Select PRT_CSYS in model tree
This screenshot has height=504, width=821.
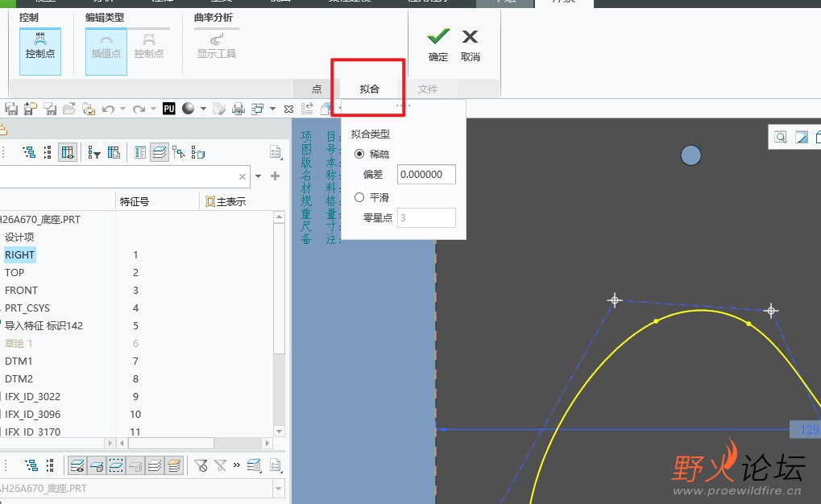pos(27,308)
